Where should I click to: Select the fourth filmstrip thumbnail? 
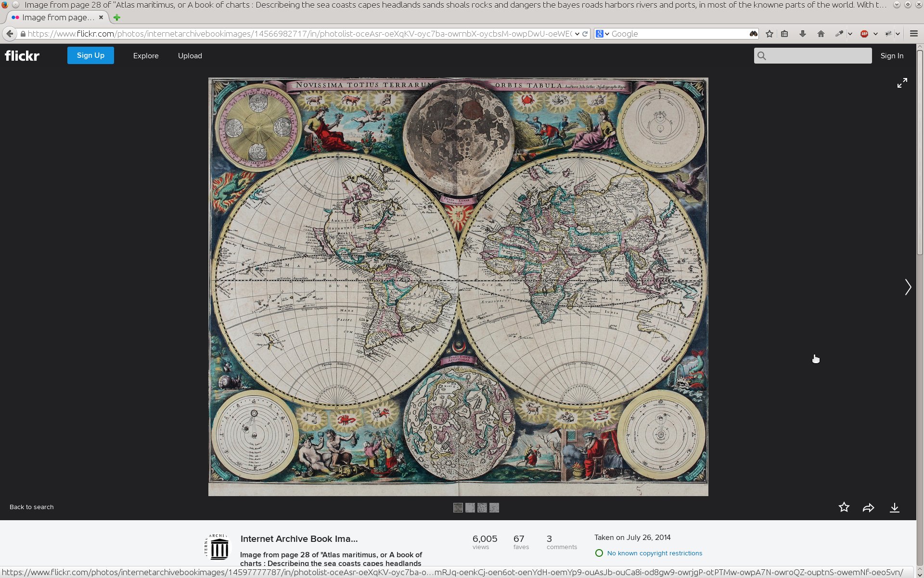pos(494,508)
